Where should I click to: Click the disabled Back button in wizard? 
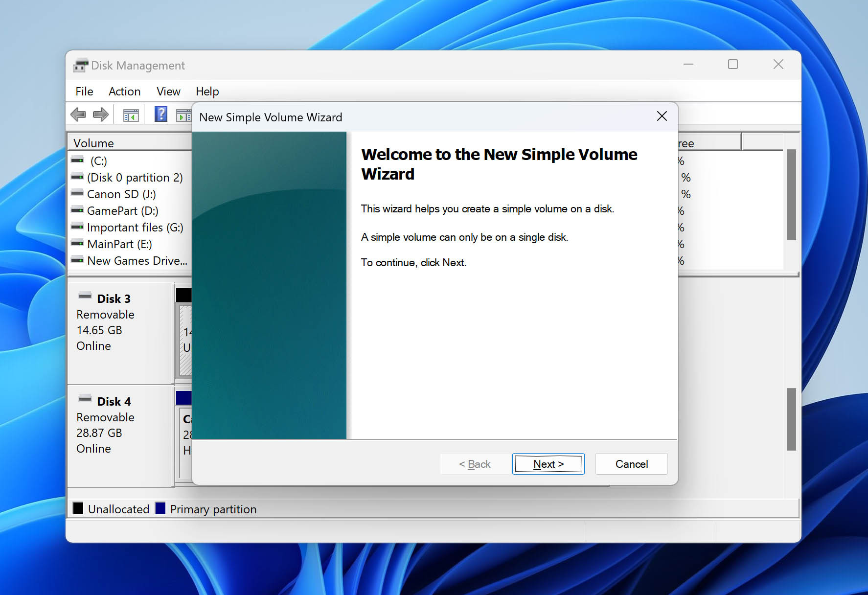point(475,464)
